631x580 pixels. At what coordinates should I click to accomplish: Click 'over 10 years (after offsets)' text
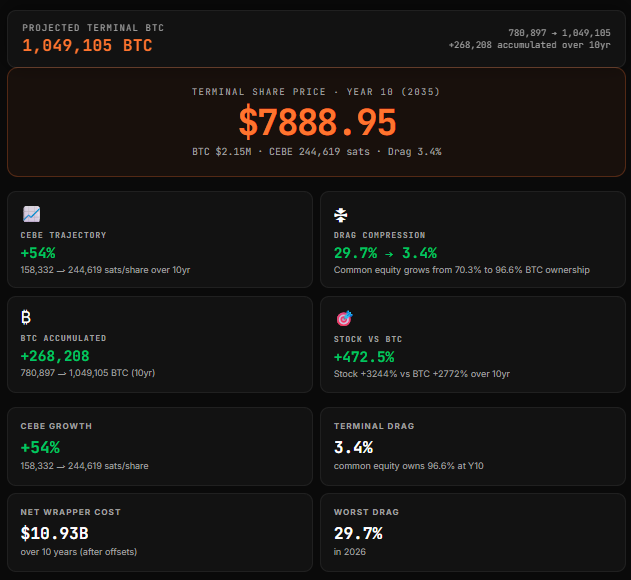tap(79, 552)
